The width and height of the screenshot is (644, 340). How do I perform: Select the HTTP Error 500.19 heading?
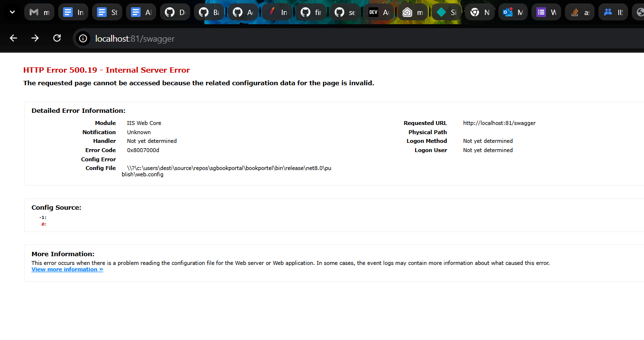107,70
